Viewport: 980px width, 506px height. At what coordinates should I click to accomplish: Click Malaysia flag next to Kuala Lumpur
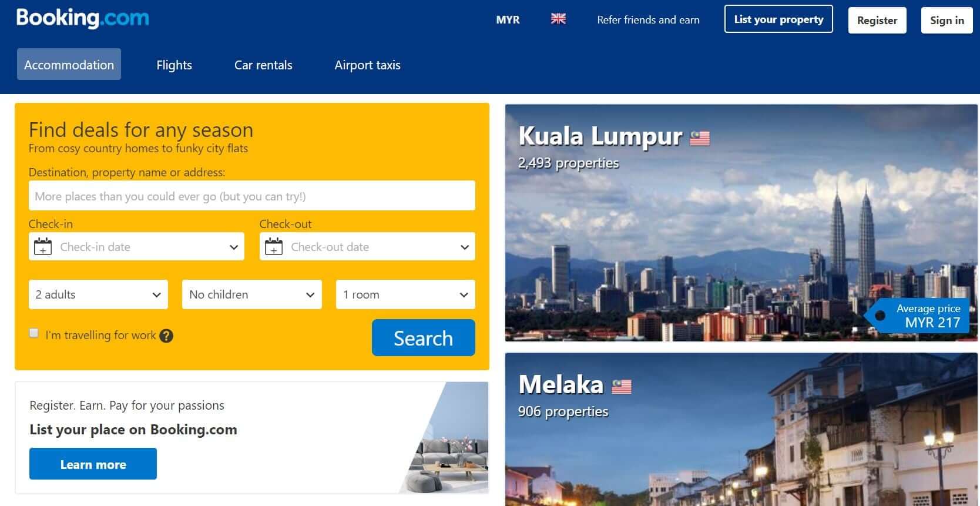click(x=700, y=138)
